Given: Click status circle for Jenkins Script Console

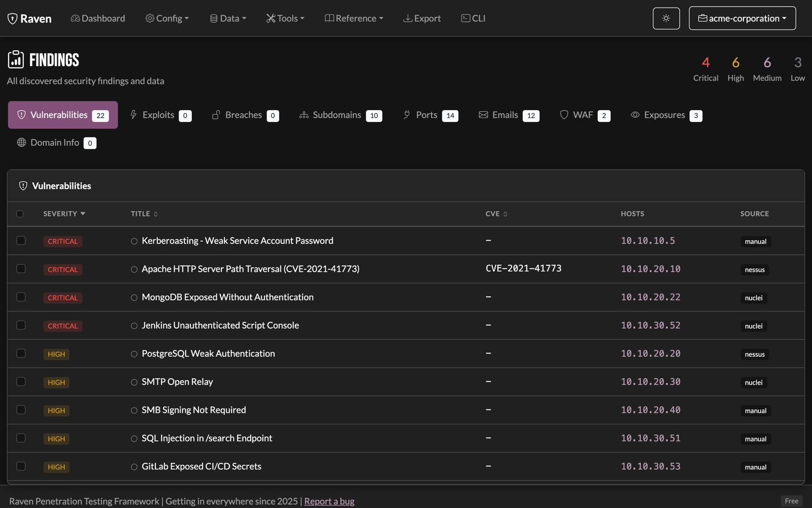Looking at the screenshot, I should pyautogui.click(x=134, y=326).
